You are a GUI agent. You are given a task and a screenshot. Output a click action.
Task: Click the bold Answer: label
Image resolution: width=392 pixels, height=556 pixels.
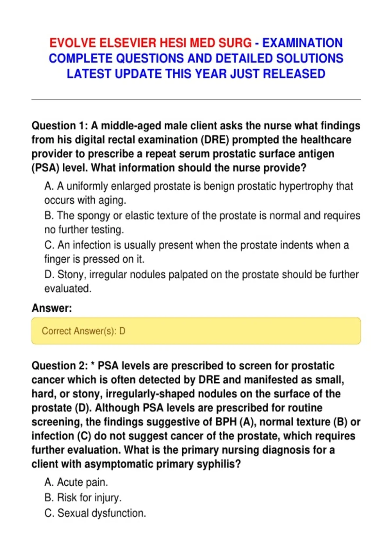point(52,308)
